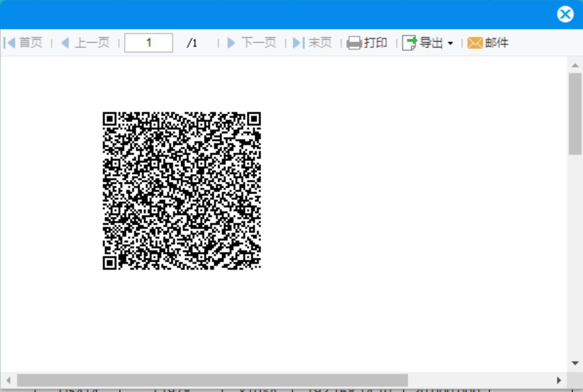Go to first page (首页)
This screenshot has width=583, height=392.
point(23,43)
